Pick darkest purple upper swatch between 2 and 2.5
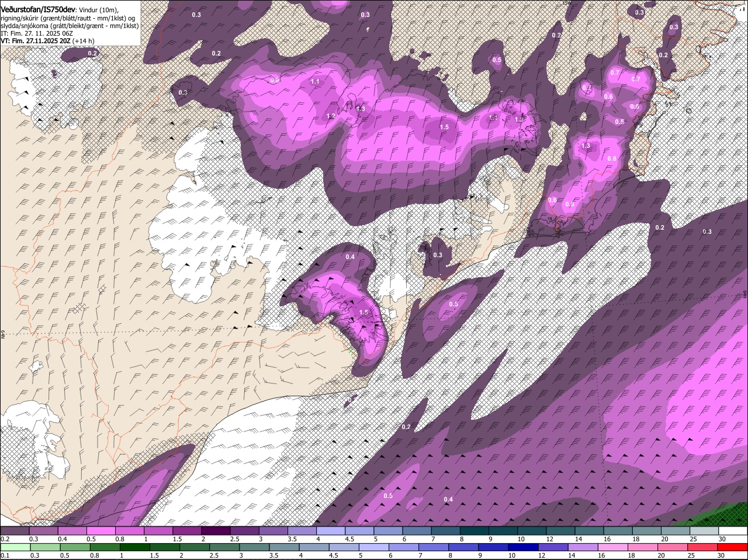The width and height of the screenshot is (748, 560). click(216, 531)
